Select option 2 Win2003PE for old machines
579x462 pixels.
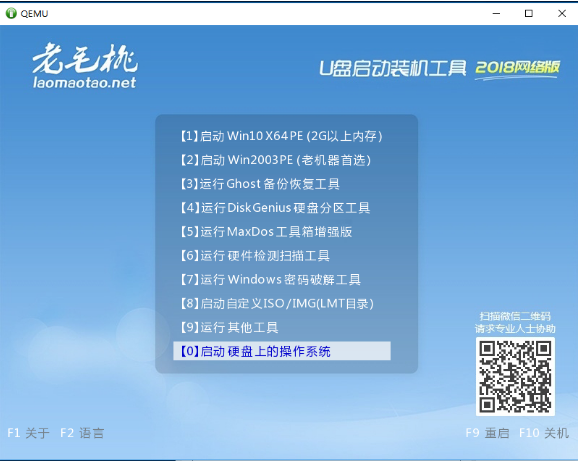(275, 160)
